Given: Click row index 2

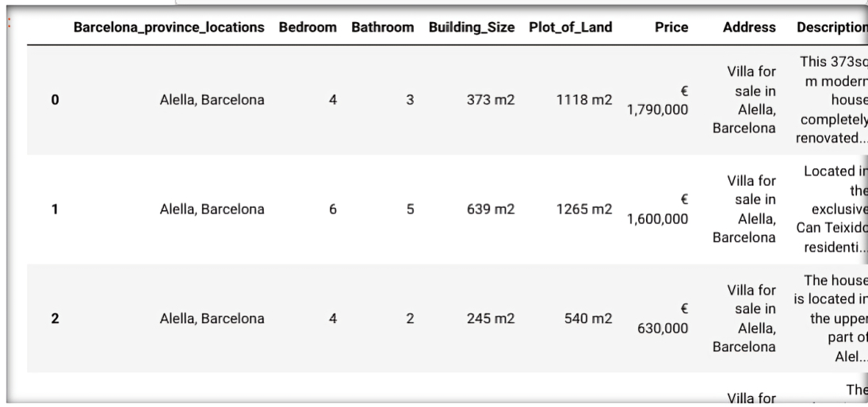Looking at the screenshot, I should click(x=55, y=318).
